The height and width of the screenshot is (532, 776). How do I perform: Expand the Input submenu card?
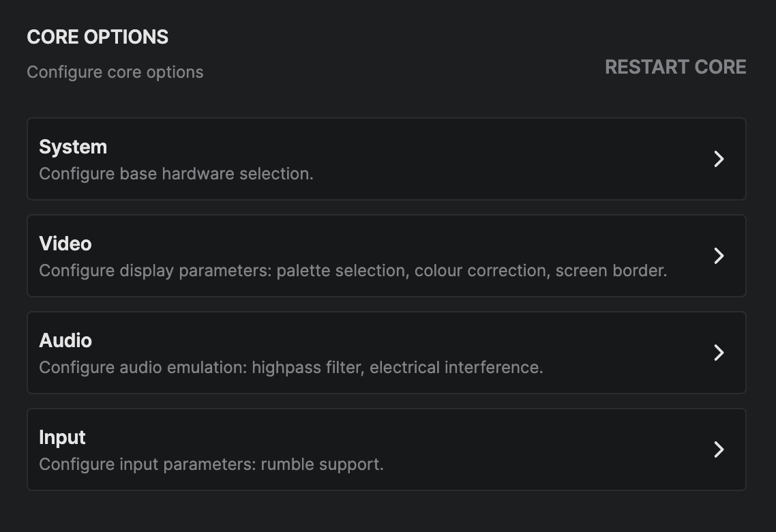tap(386, 449)
